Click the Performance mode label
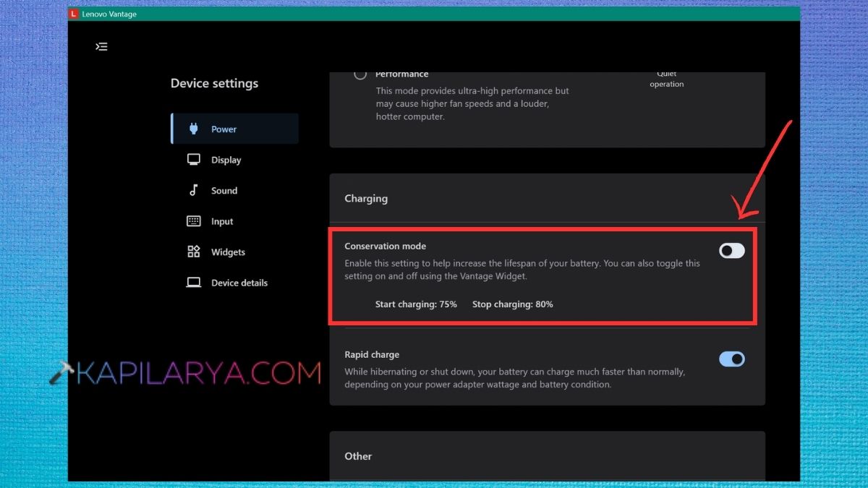This screenshot has width=868, height=488. tap(401, 74)
